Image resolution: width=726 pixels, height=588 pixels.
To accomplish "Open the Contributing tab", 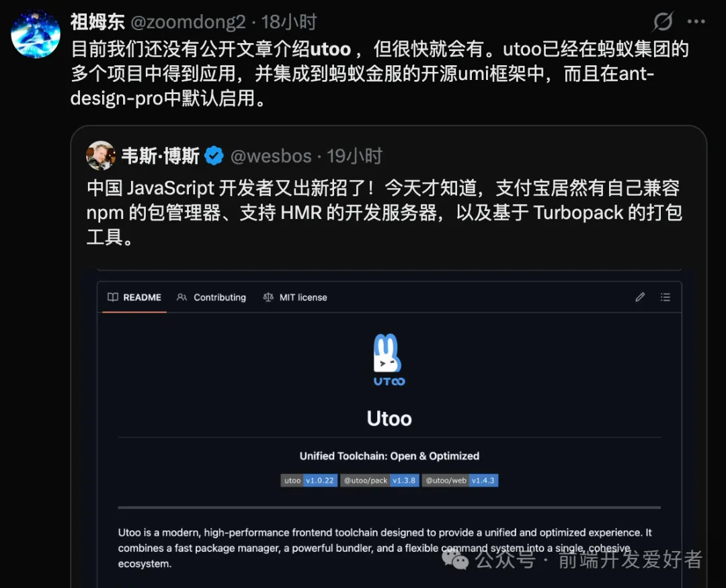I will point(211,297).
